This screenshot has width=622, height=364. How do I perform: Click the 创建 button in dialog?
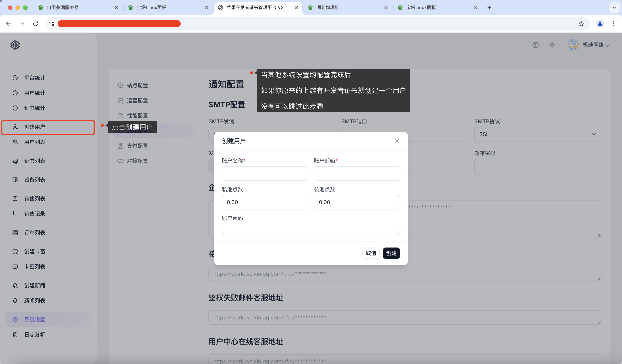click(391, 253)
